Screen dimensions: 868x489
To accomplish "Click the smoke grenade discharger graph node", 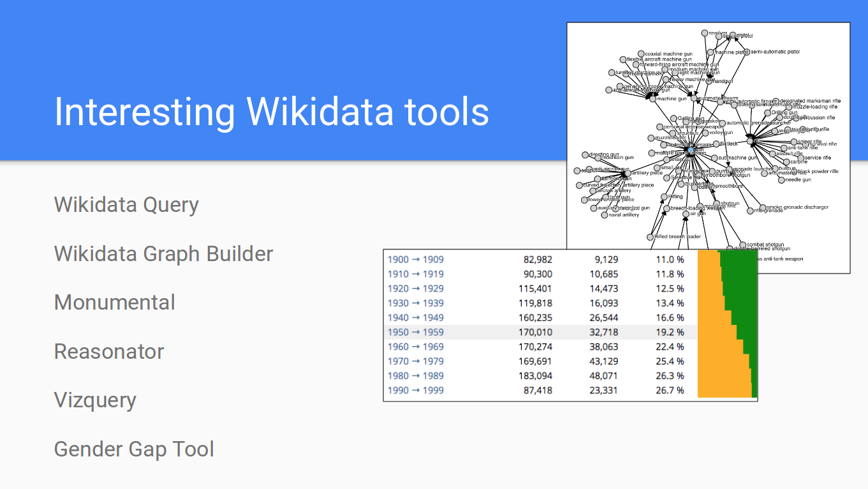I will (763, 207).
